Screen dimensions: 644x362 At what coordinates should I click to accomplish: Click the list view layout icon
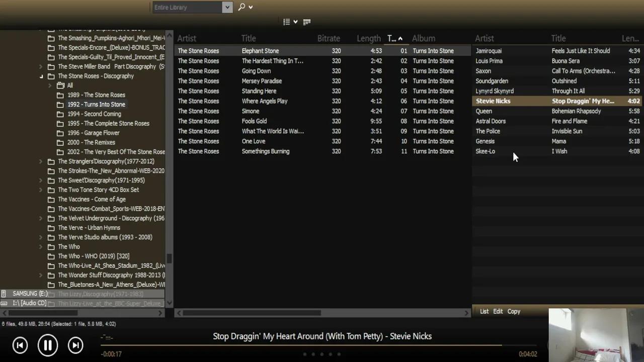coord(287,22)
